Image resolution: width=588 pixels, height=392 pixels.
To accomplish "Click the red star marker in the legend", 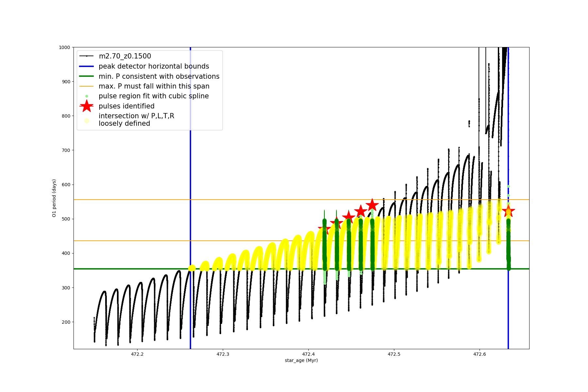I will pyautogui.click(x=87, y=106).
